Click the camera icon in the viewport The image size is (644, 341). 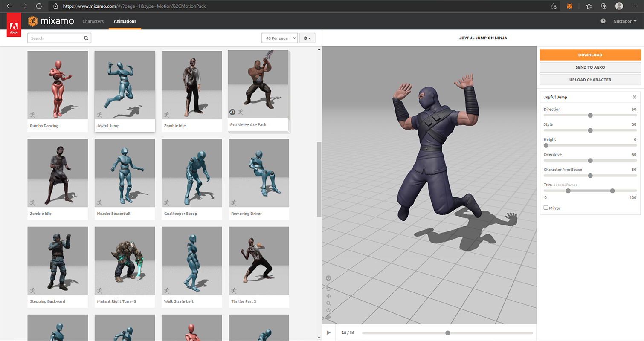pos(328,318)
